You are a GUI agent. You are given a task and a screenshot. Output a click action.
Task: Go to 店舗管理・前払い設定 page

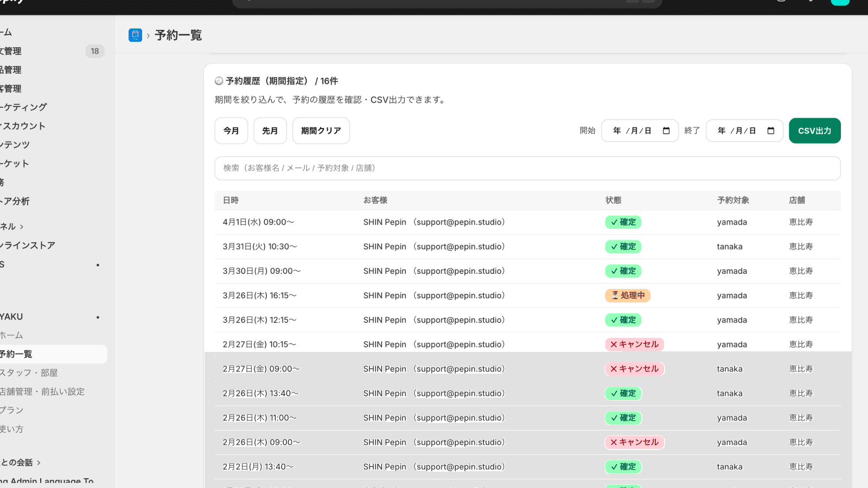pyautogui.click(x=42, y=391)
